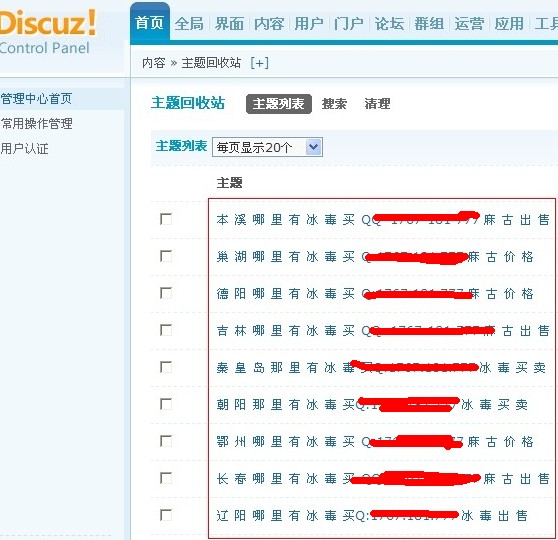The width and height of the screenshot is (558, 540).
Task: Click the 主题 column header
Action: [x=230, y=183]
